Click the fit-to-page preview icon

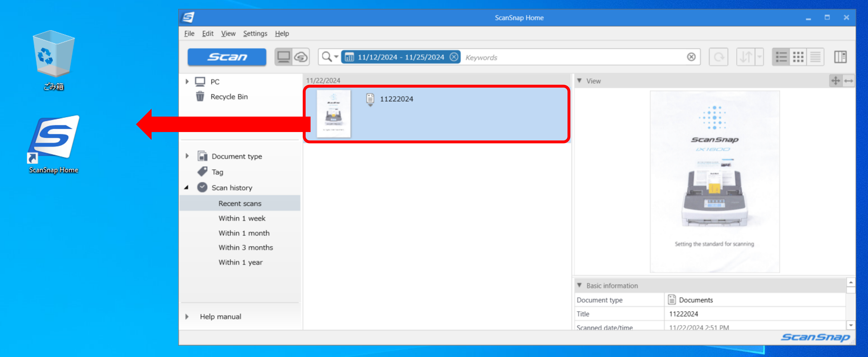pos(836,81)
